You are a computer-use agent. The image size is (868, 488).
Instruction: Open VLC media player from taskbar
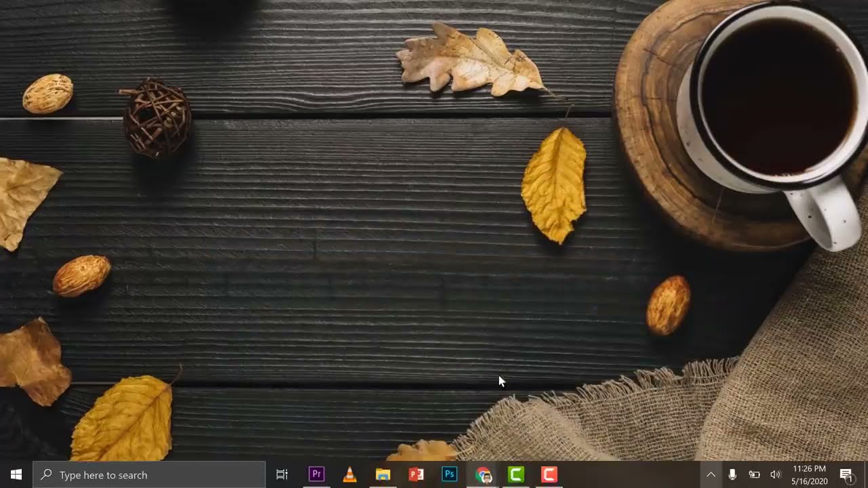pos(349,474)
